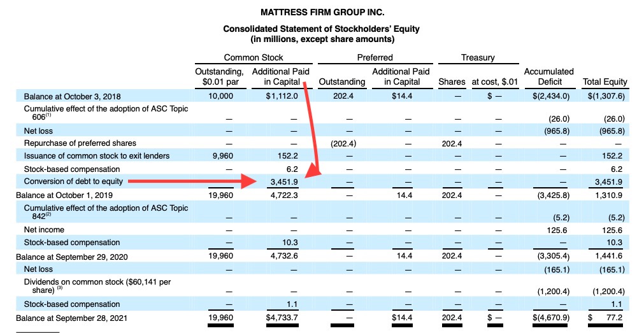Viewport: 644px width, 333px height.
Task: Click the '152.2' additional paid in capital value
Action: 287,156
